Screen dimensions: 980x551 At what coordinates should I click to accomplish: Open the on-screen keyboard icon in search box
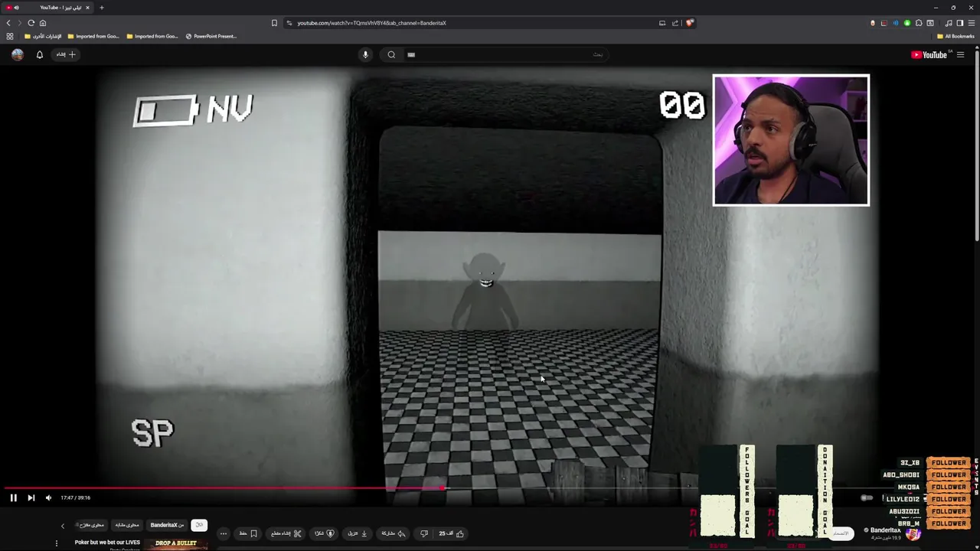coord(411,54)
